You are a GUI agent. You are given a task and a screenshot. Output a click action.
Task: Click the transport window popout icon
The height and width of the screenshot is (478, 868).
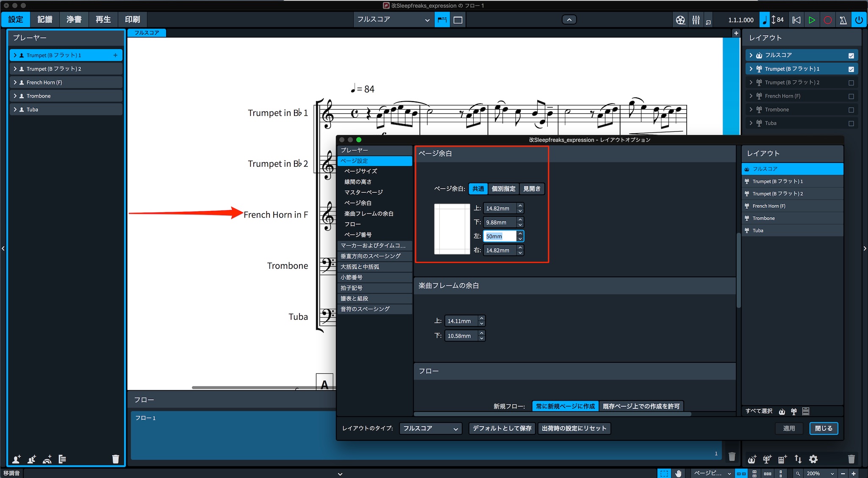[708, 22]
